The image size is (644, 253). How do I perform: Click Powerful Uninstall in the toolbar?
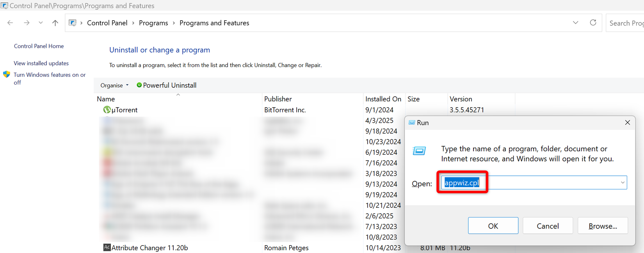pyautogui.click(x=166, y=85)
